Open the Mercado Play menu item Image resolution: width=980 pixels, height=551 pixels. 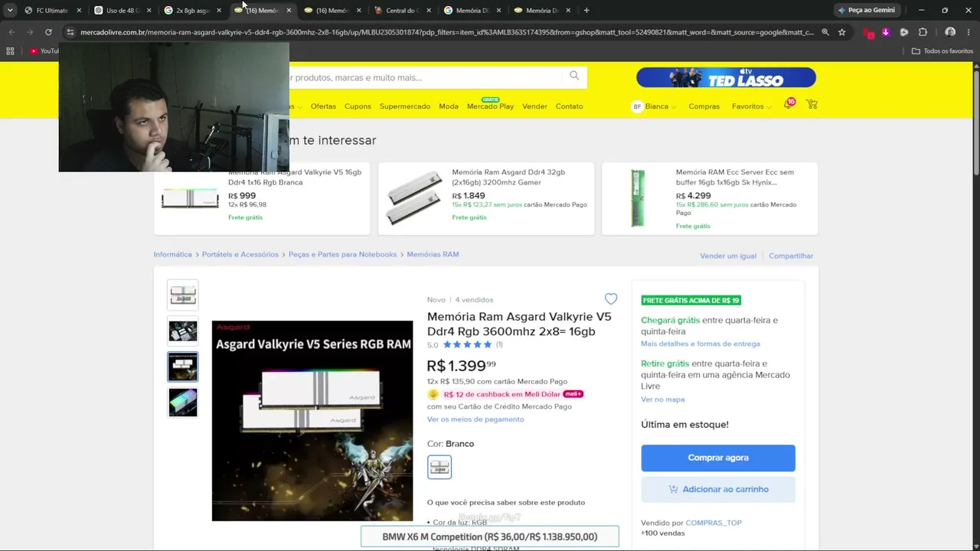point(490,106)
